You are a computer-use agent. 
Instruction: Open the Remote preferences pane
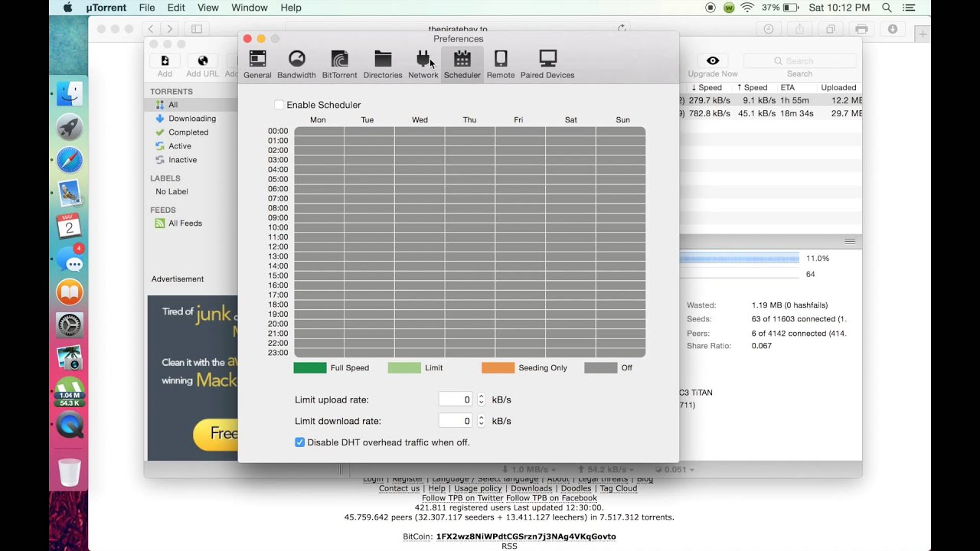click(x=501, y=64)
